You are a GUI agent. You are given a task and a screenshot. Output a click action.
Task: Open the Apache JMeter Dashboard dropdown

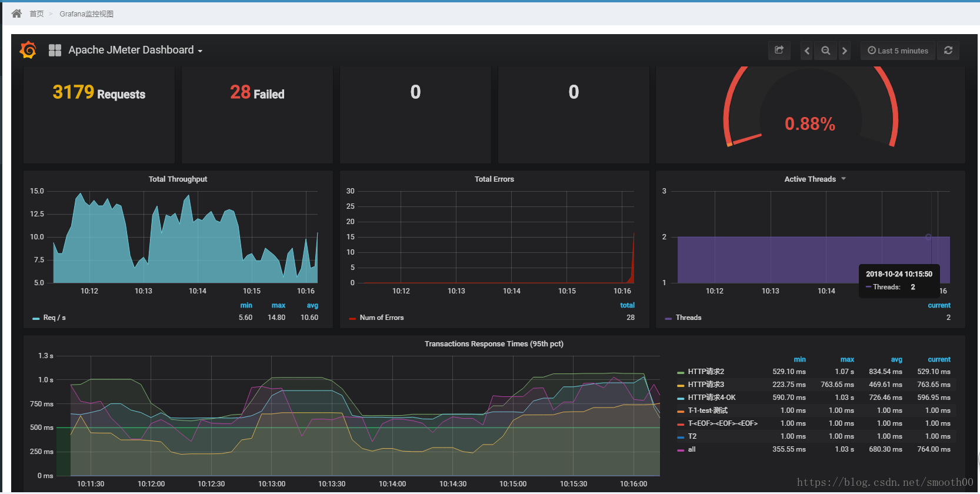135,50
